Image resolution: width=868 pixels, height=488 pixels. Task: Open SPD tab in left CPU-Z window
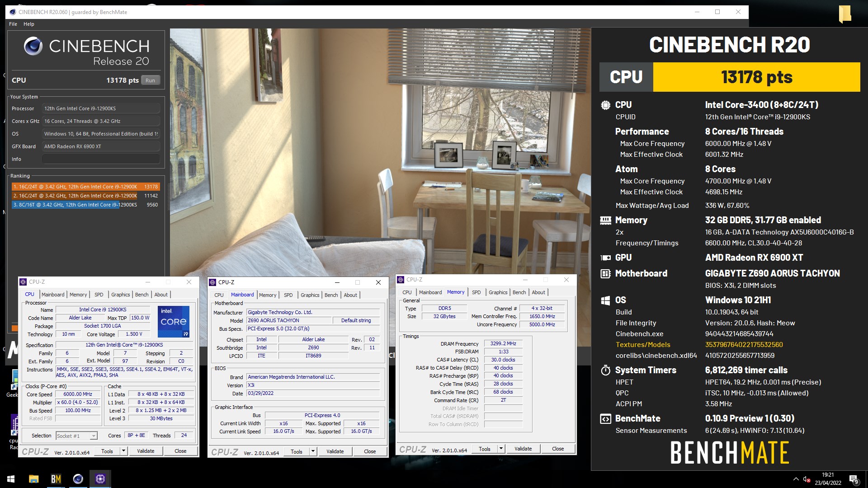[x=99, y=295]
